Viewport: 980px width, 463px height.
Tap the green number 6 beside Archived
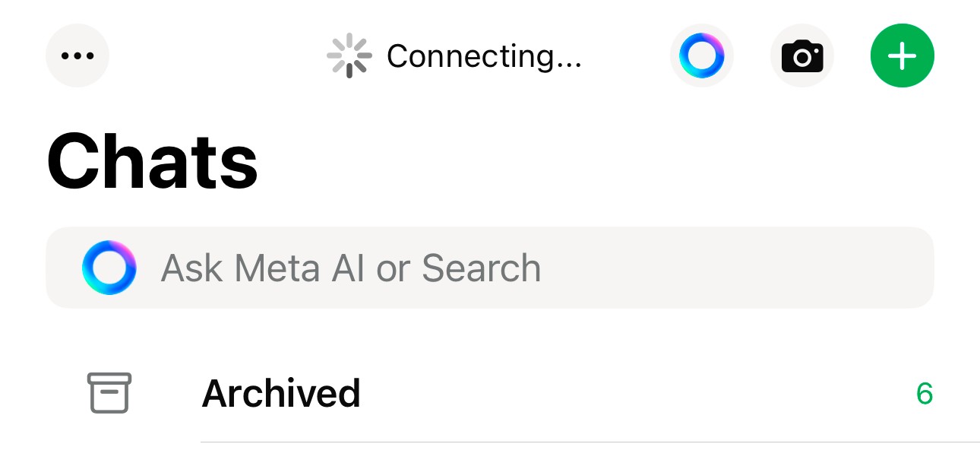coord(925,394)
